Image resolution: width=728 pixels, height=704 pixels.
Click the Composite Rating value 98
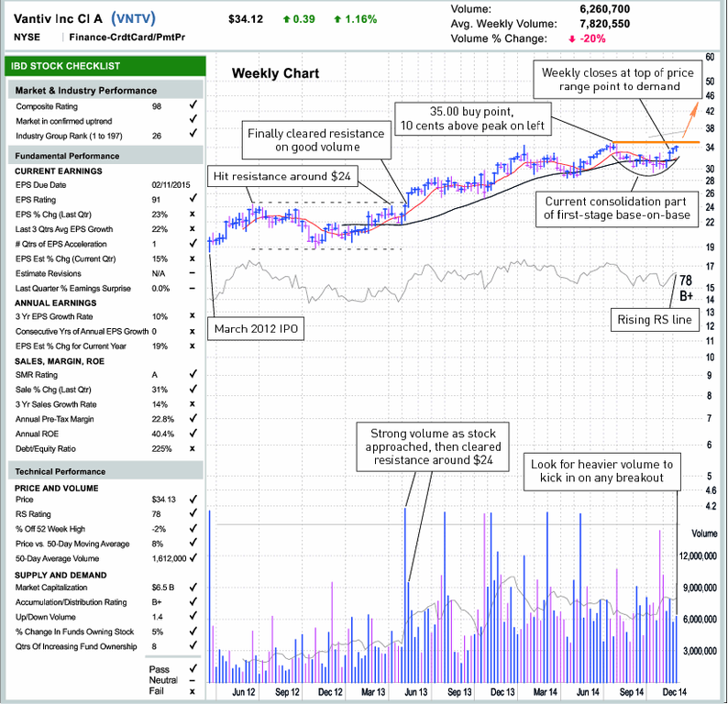pyautogui.click(x=157, y=106)
